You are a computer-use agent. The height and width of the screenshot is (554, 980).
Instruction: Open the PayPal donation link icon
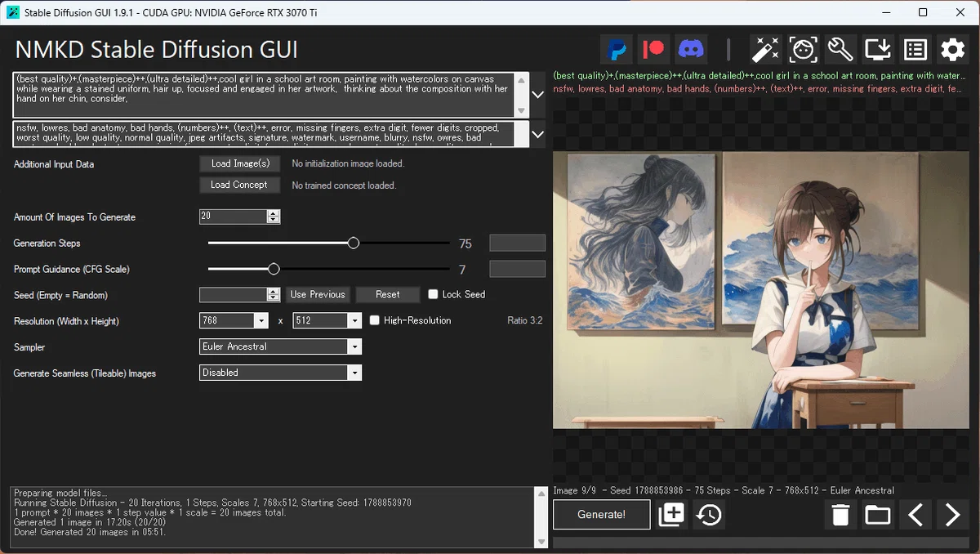pos(617,49)
